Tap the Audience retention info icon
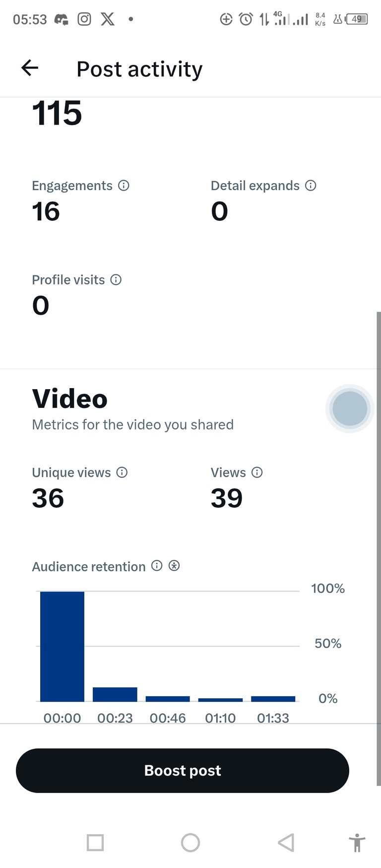Image resolution: width=381 pixels, height=868 pixels. pos(157,566)
